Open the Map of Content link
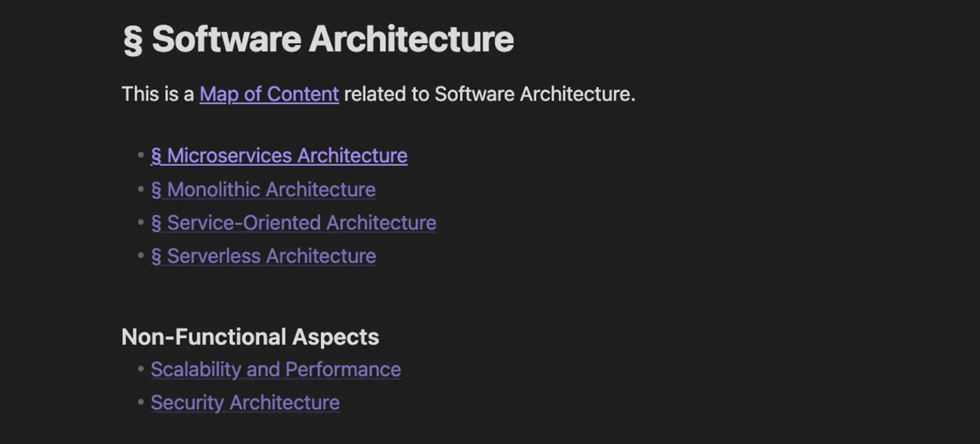This screenshot has height=444, width=980. [269, 94]
